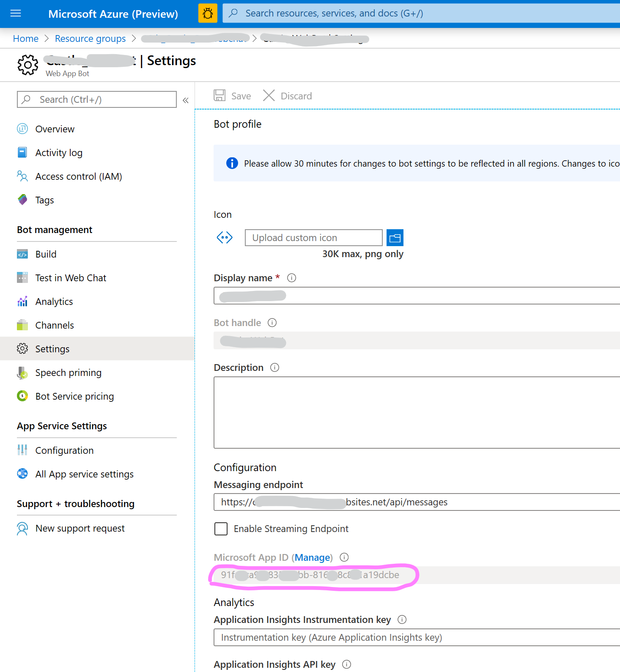Click the Channels icon
620x672 pixels.
click(22, 325)
